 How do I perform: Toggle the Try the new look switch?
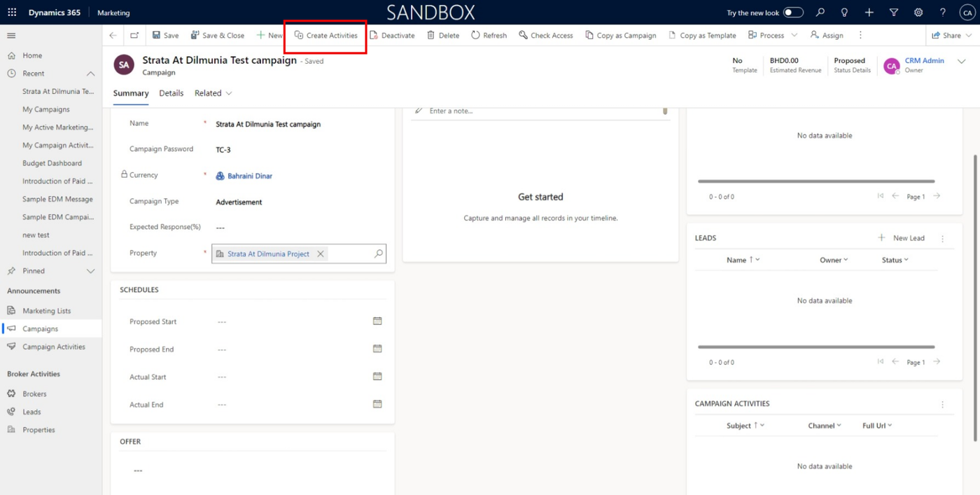coord(793,13)
